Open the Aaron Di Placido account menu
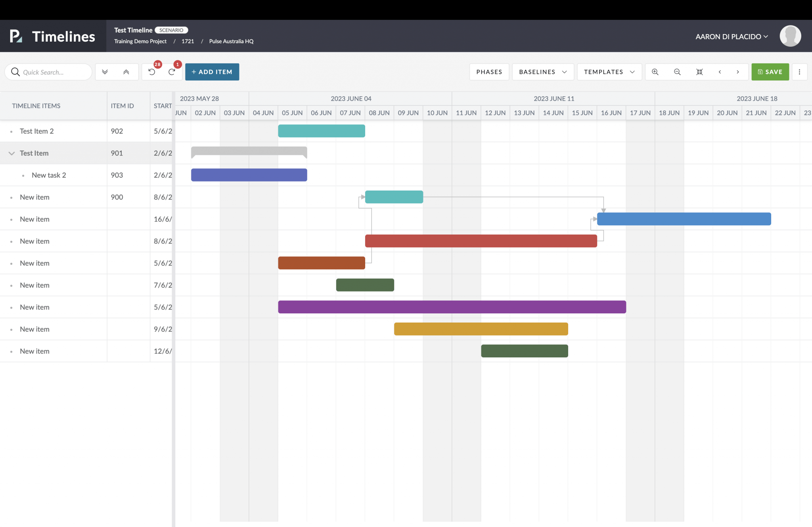Screen dimensions: 812x527 pyautogui.click(x=731, y=36)
